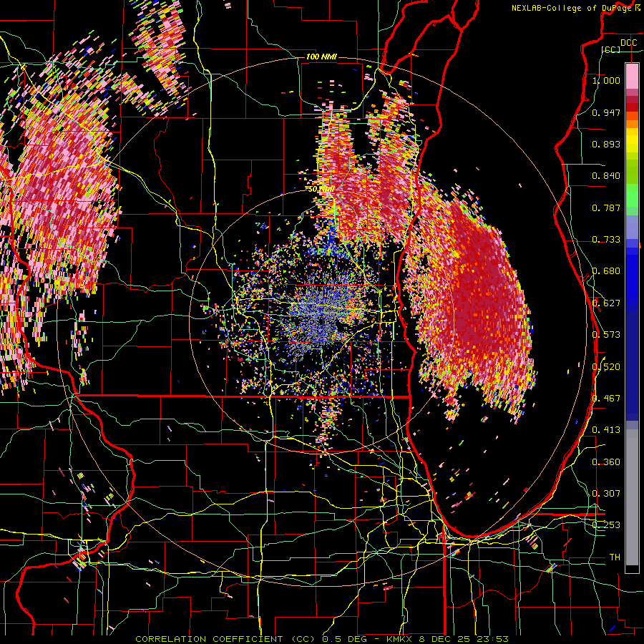Select the 0.840 legend value
The width and height of the screenshot is (644, 644).
point(606,176)
